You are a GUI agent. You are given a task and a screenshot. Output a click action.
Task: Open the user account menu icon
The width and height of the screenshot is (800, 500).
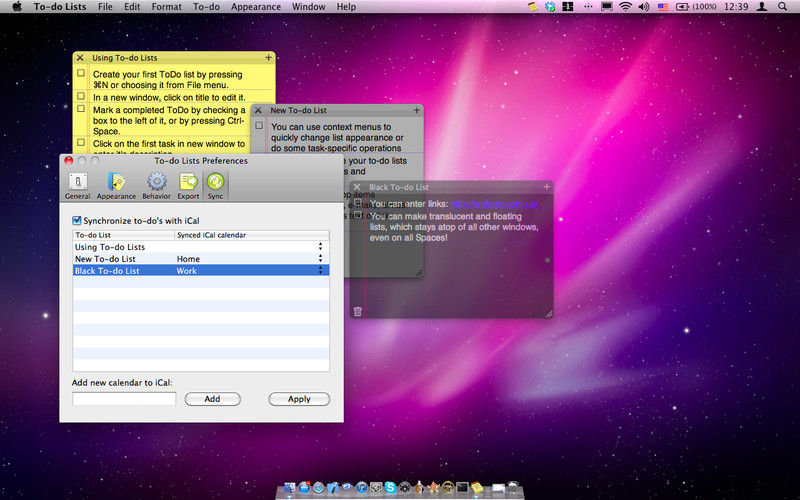click(762, 7)
